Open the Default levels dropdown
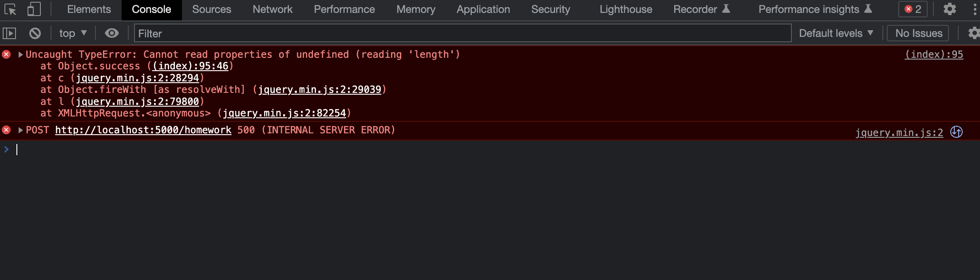 [836, 33]
